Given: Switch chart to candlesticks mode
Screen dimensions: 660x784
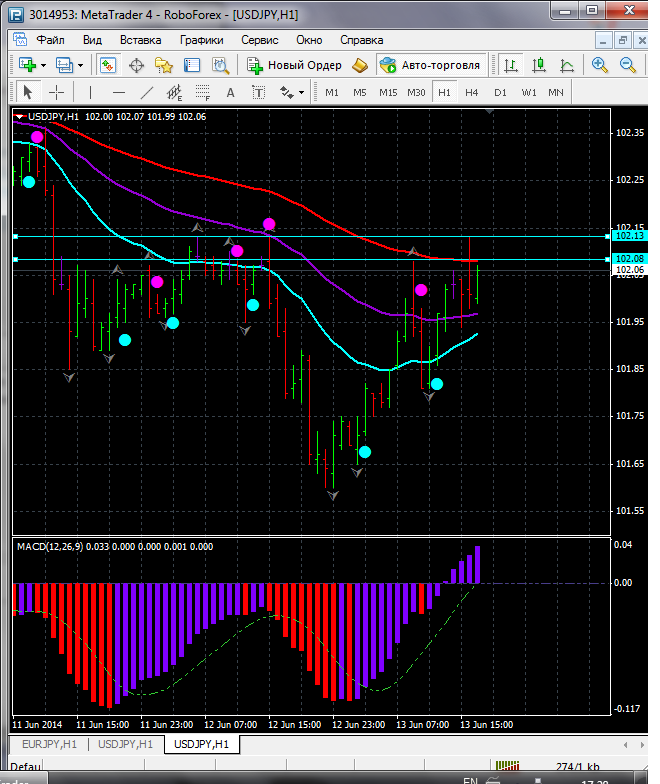Looking at the screenshot, I should pos(540,65).
